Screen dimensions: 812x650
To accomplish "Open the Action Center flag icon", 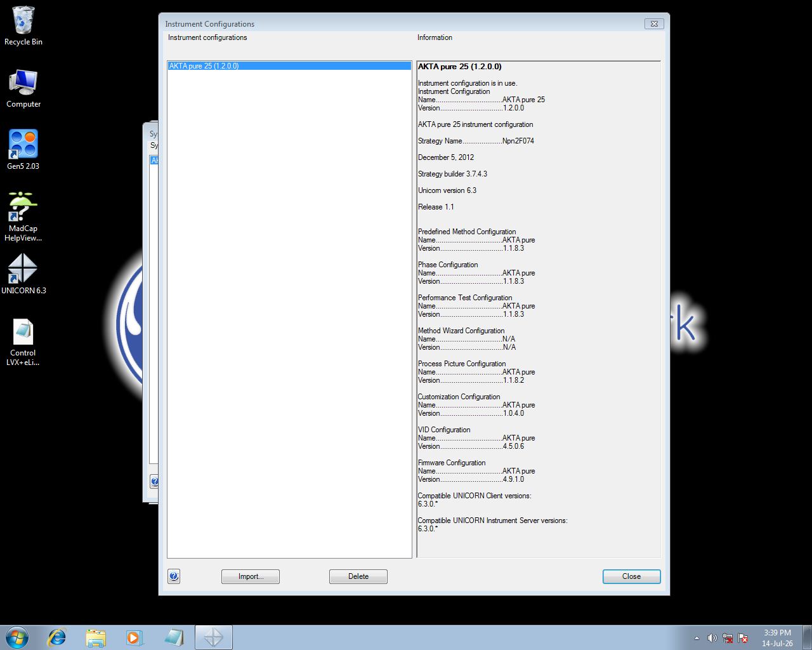I will tap(743, 638).
